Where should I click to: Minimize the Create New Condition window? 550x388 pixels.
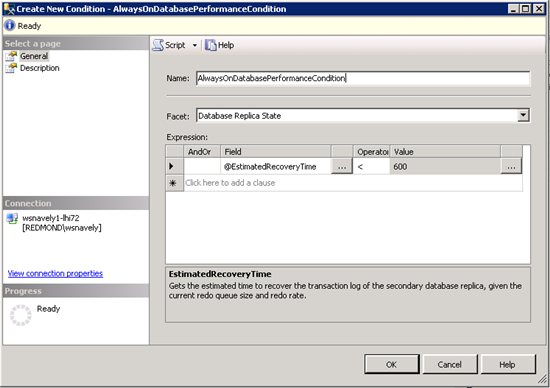514,9
